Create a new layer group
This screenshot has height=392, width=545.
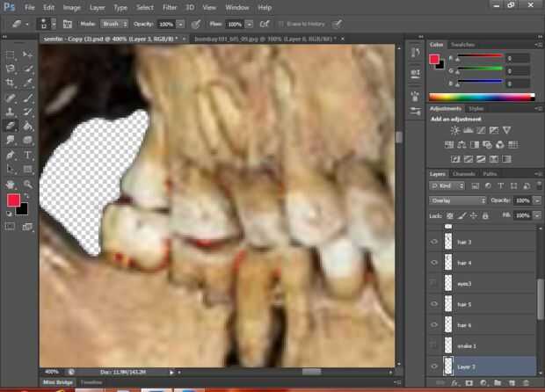pyautogui.click(x=498, y=383)
